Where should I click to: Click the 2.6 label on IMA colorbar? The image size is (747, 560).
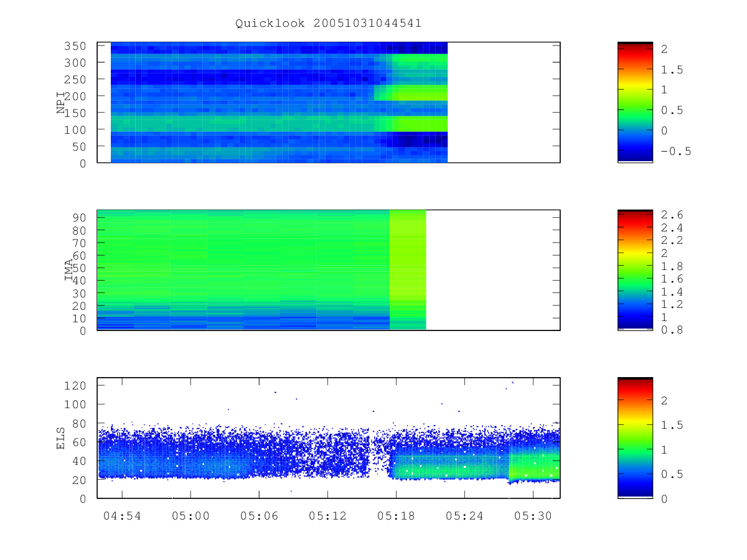tap(673, 215)
